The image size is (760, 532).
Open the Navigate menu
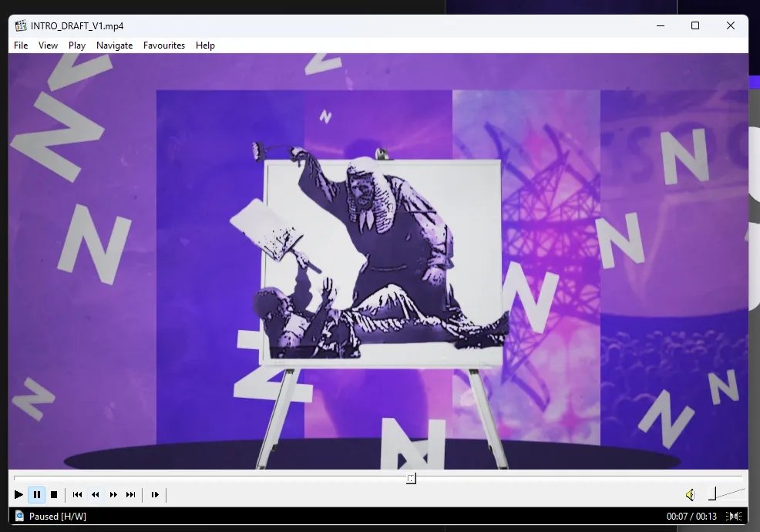coord(114,45)
